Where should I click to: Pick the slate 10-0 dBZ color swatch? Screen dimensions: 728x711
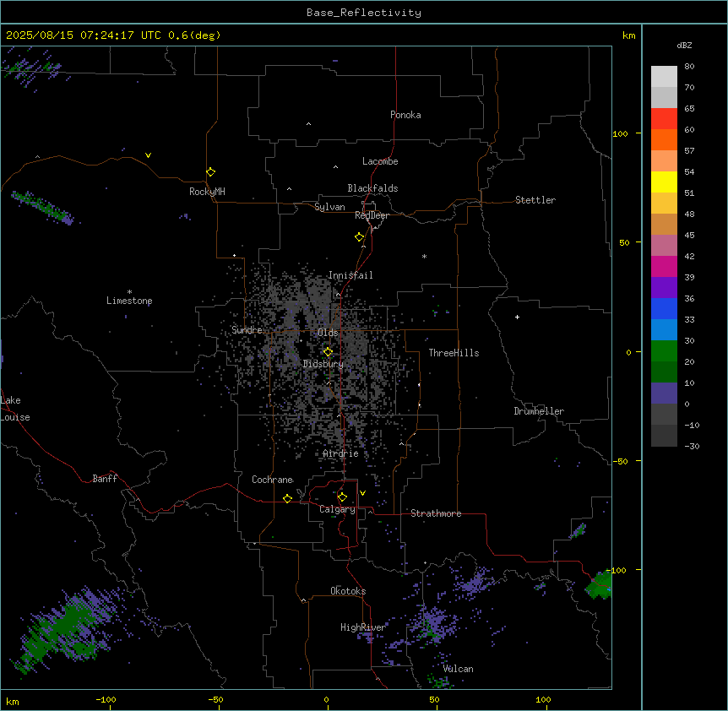pos(664,393)
